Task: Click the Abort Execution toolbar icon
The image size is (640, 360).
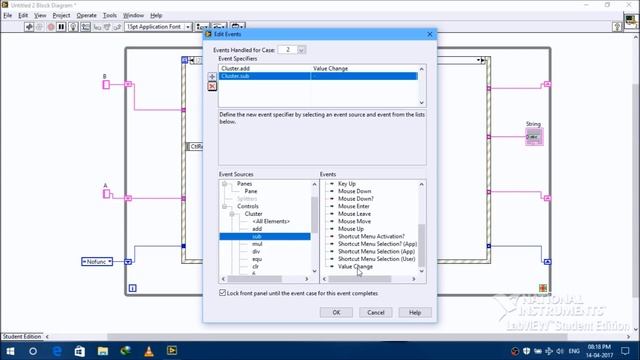Action: point(51,27)
